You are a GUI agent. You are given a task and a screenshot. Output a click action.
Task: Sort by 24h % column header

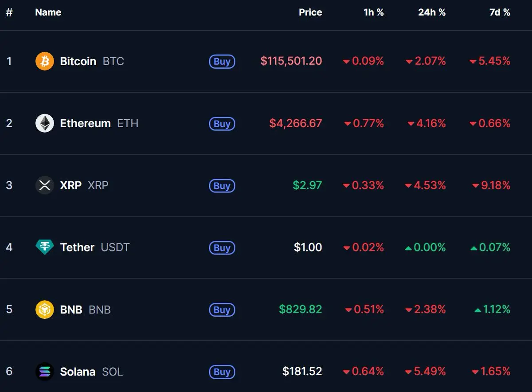tap(431, 12)
